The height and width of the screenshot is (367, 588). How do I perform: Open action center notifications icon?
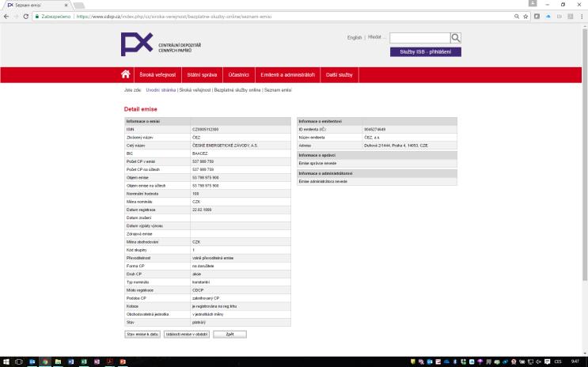click(547, 361)
